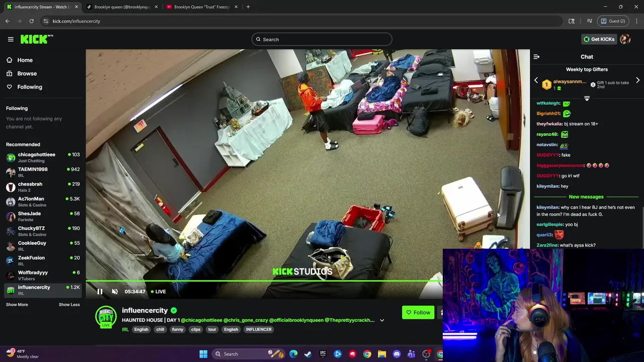Open recommended channel CookieeGuy
The width and height of the screenshot is (644, 362).
43,246
